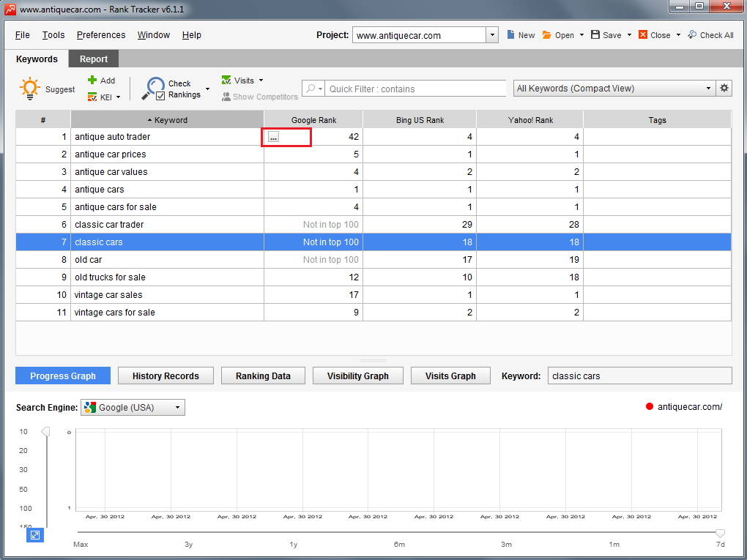Image resolution: width=747 pixels, height=560 pixels.
Task: Select the 'antique auto trader' keyword row
Action: [x=373, y=137]
